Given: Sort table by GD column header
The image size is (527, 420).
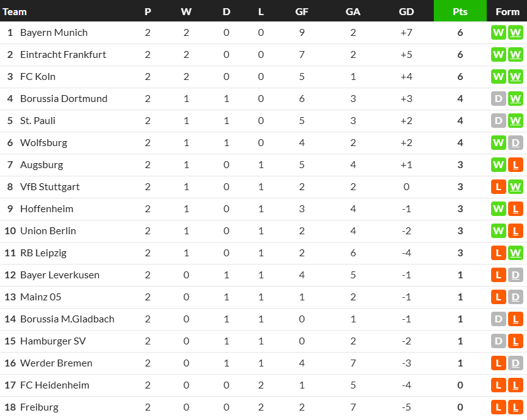Looking at the screenshot, I should pos(406,11).
